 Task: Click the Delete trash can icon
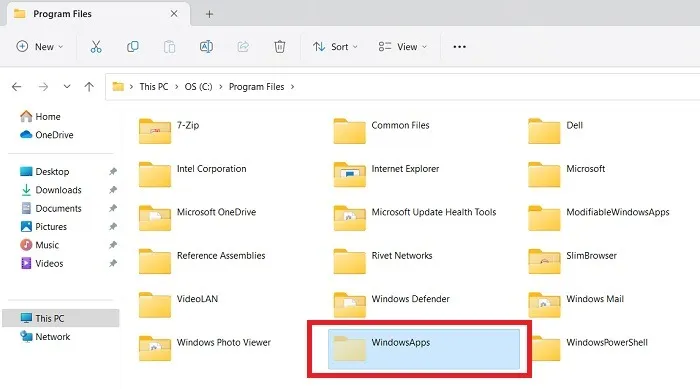(x=279, y=46)
